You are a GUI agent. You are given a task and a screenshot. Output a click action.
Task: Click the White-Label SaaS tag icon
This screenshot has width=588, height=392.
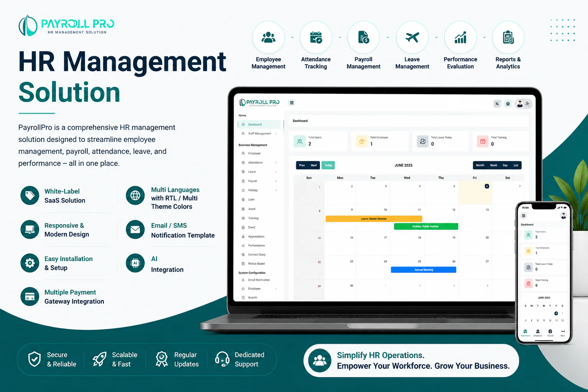(30, 196)
